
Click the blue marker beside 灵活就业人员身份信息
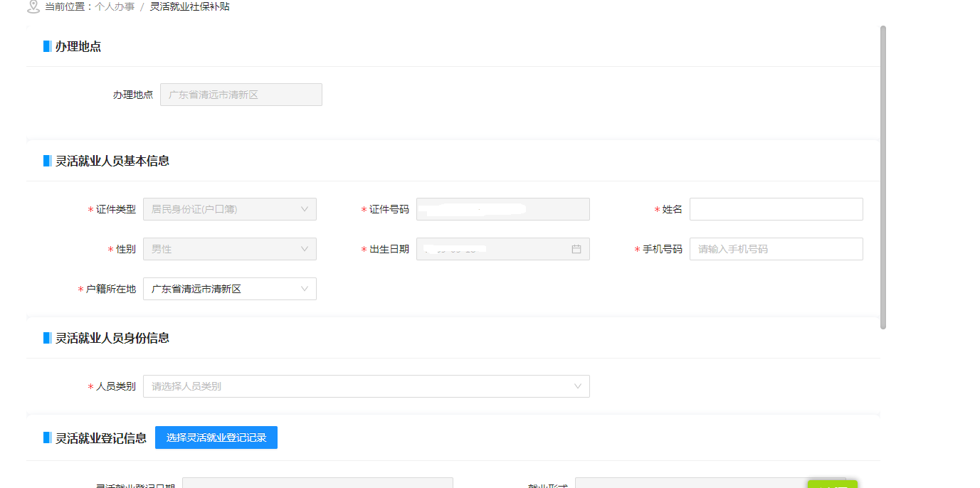[x=46, y=338]
